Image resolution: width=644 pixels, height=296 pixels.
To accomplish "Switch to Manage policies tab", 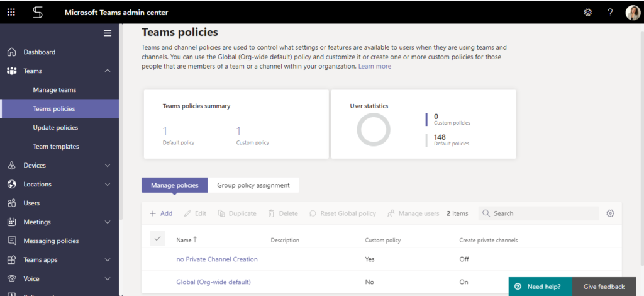I will point(175,185).
